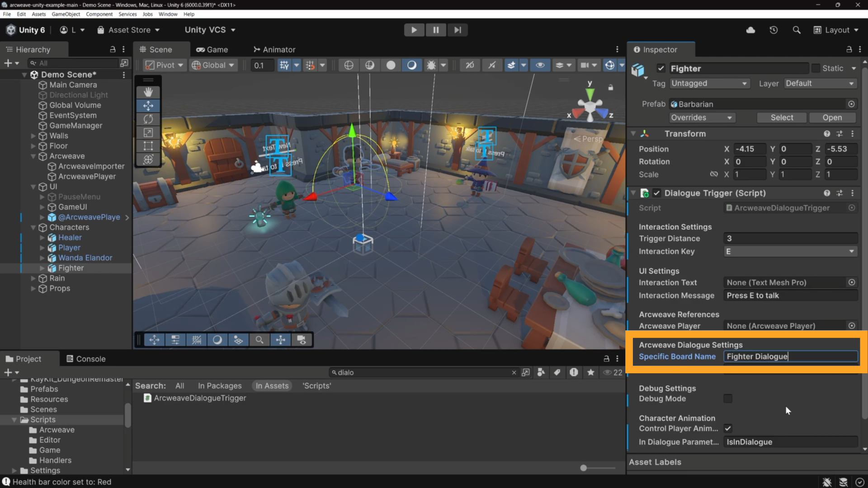Image resolution: width=868 pixels, height=488 pixels.
Task: Toggle scene visibility eye in Scene toolbar
Action: (540, 65)
